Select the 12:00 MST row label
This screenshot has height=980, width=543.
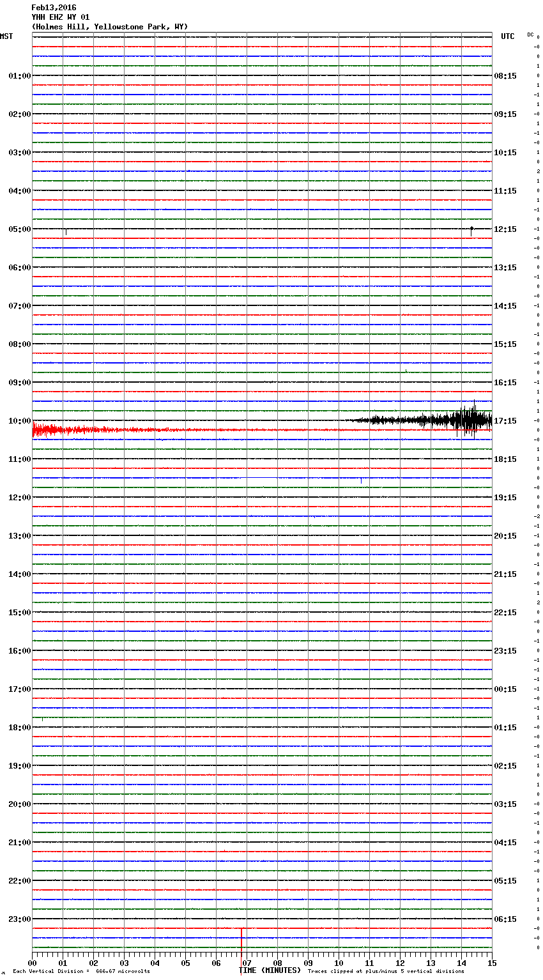[x=19, y=498]
